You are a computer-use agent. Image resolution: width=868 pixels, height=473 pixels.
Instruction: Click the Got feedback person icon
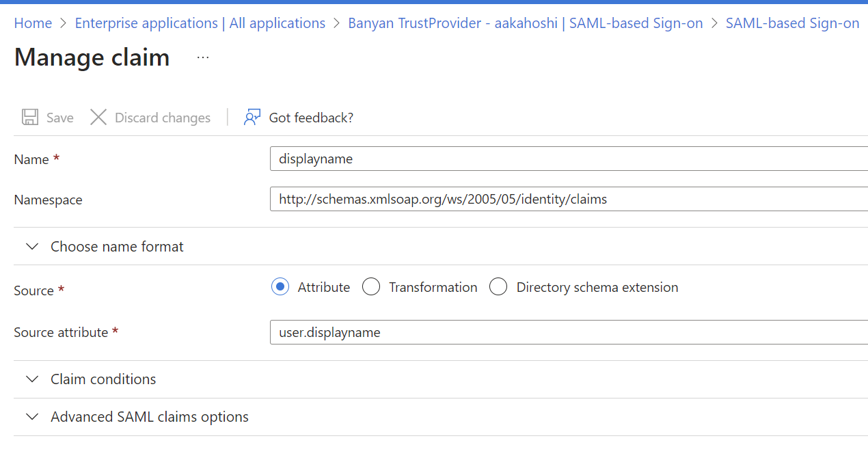point(252,118)
